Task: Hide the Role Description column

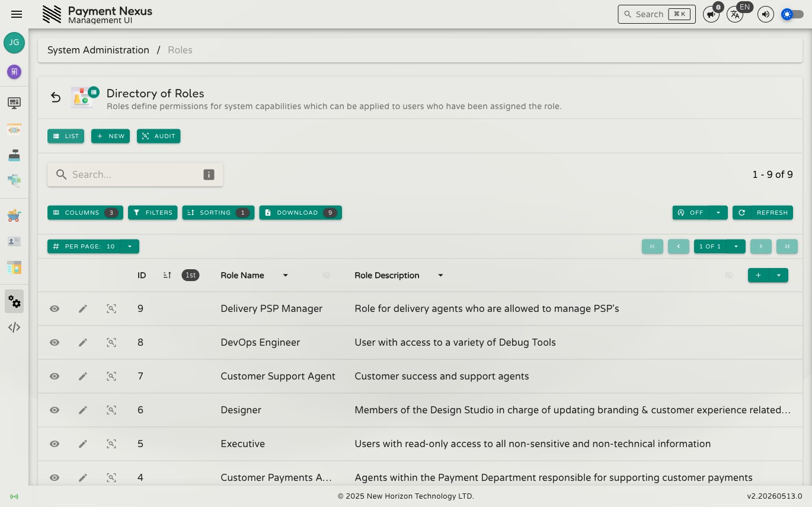Action: tap(729, 275)
